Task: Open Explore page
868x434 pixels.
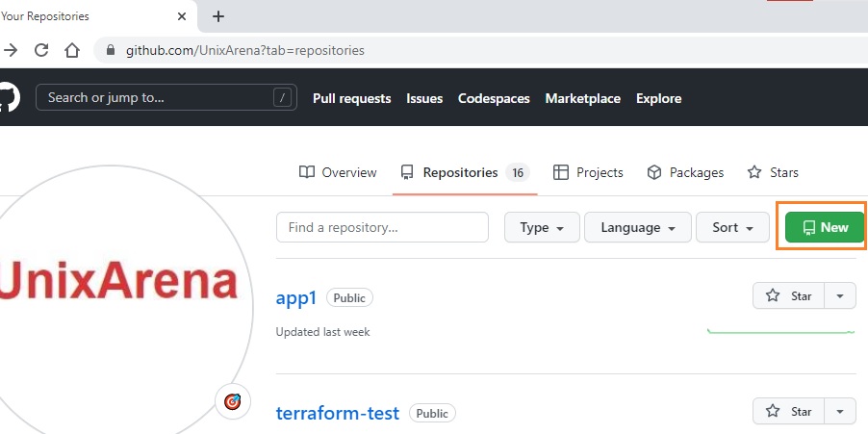Action: [x=659, y=98]
